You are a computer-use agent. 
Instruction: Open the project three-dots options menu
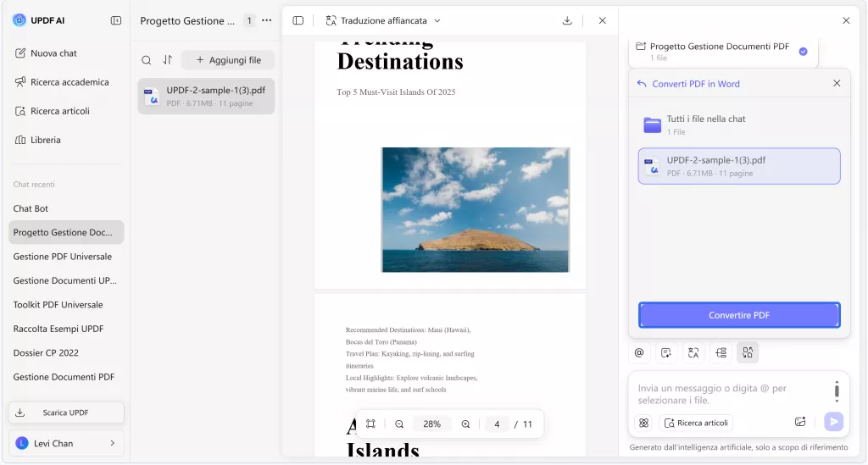coord(267,20)
